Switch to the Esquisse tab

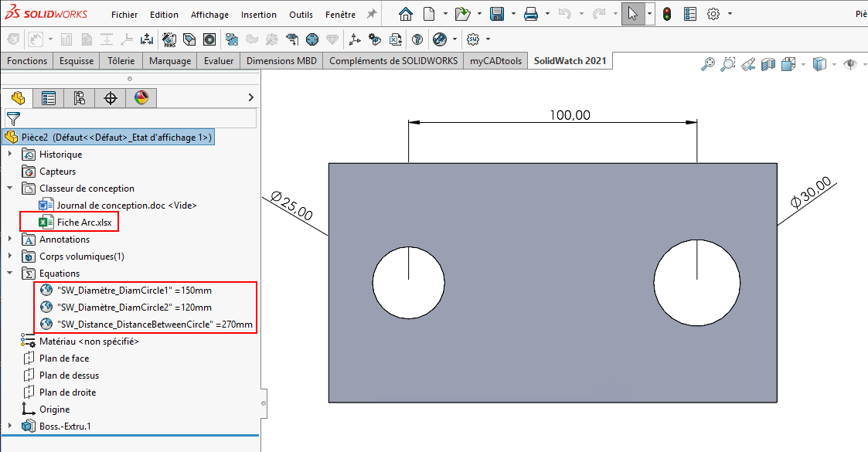77,61
